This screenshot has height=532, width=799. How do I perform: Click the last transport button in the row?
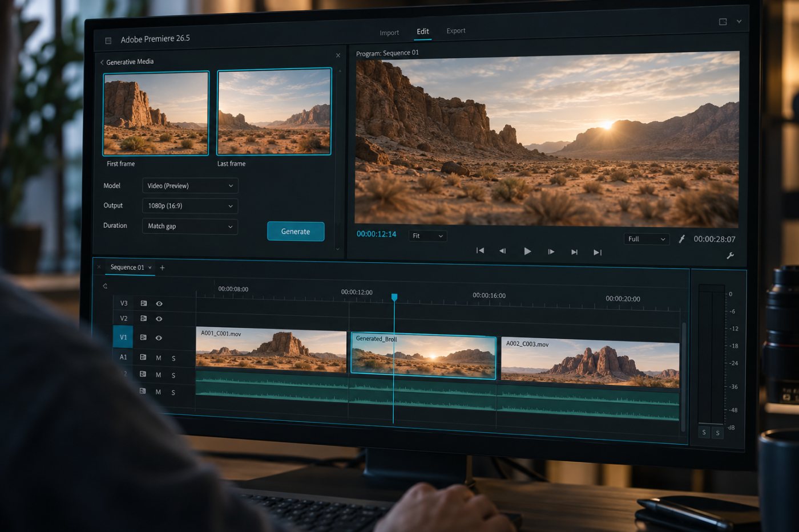tap(598, 252)
